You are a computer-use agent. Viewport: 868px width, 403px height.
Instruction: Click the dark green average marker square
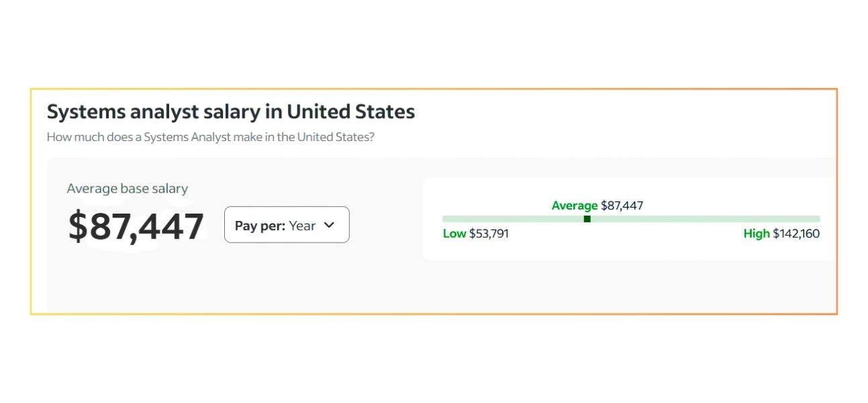tap(587, 219)
